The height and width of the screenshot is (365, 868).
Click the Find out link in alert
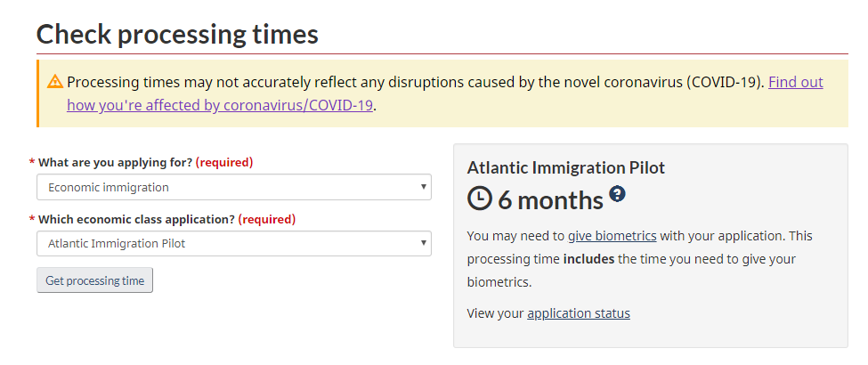(x=796, y=82)
